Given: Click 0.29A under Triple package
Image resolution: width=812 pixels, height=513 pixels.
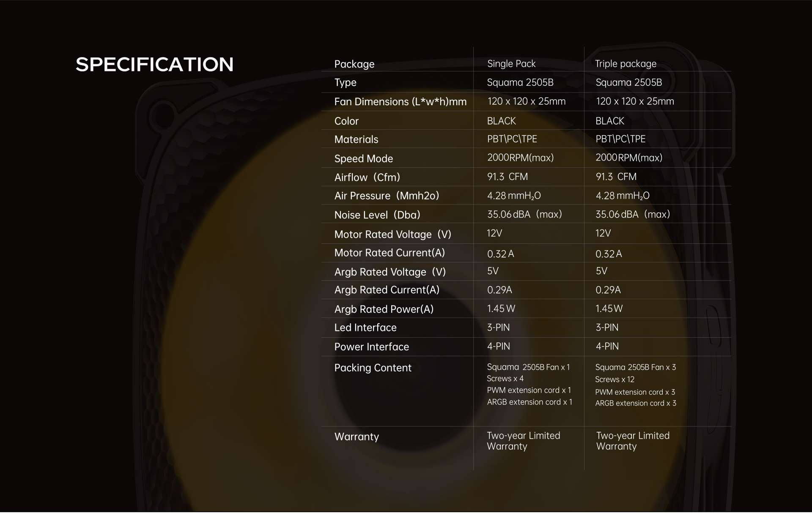Looking at the screenshot, I should (608, 290).
